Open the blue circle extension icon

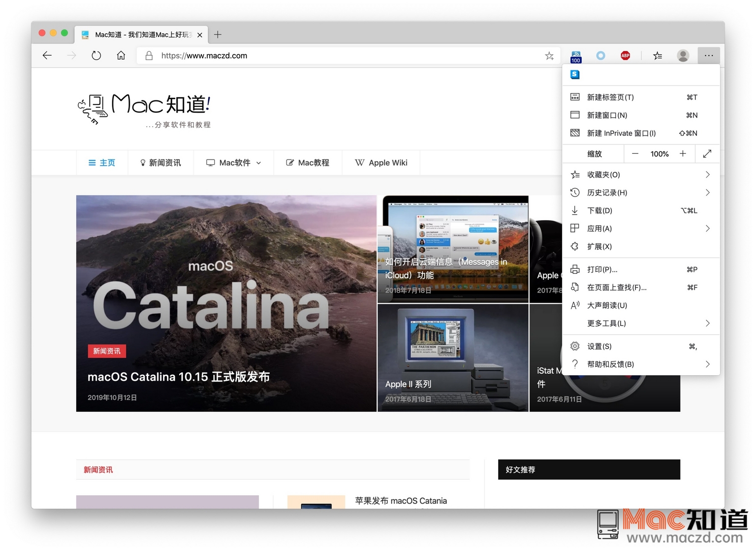coord(600,55)
